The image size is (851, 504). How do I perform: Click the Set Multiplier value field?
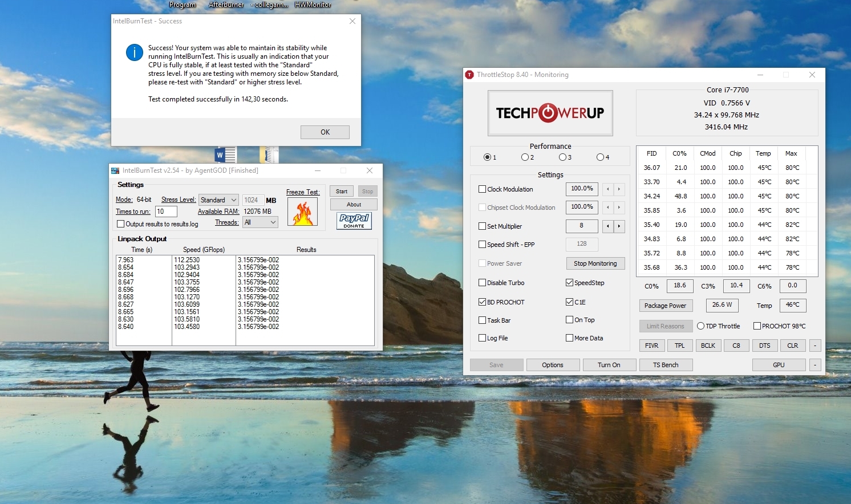click(582, 226)
